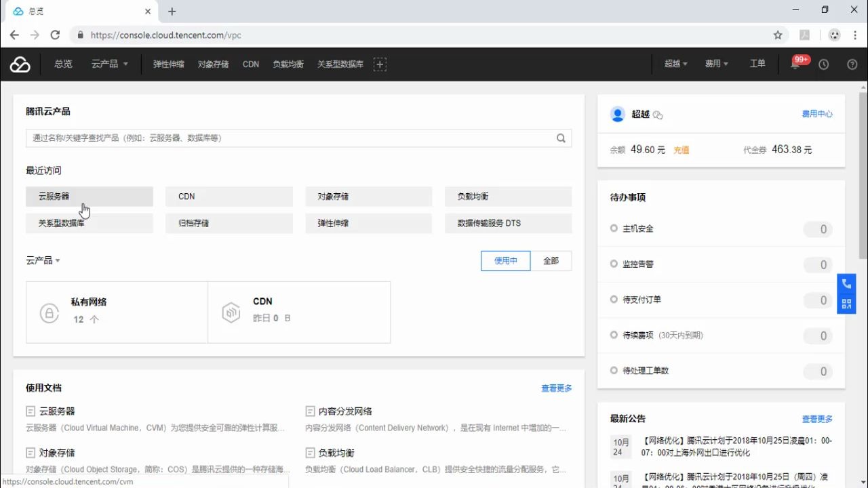868x488 pixels.
Task: Click 查看更多 in 使用文档 section
Action: [x=557, y=388]
